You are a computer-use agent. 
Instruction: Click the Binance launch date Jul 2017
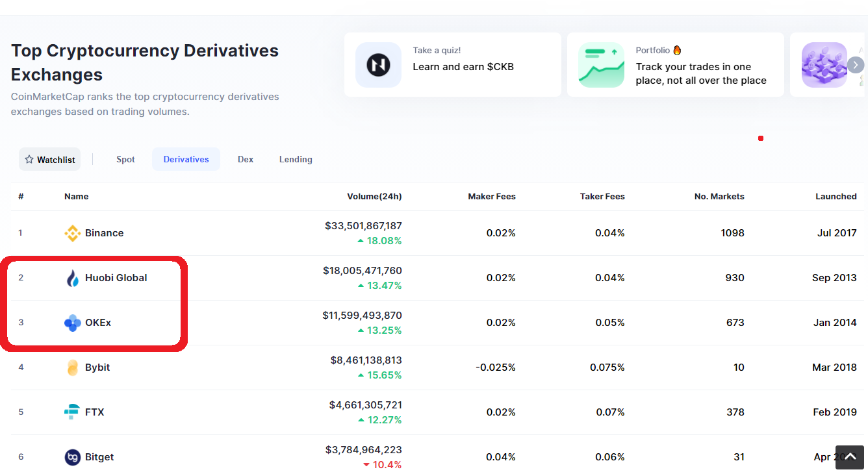(837, 233)
